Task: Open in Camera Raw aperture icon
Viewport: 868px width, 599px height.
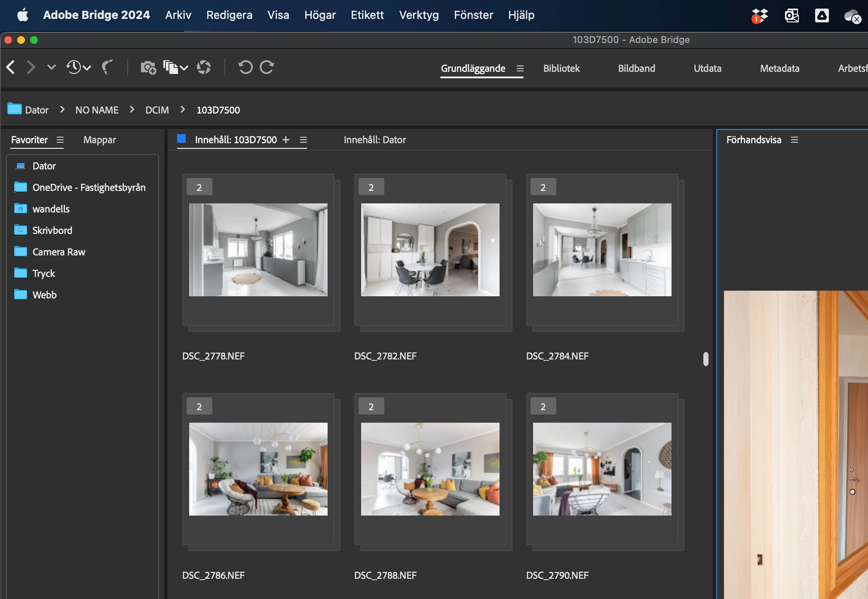Action: pyautogui.click(x=204, y=67)
